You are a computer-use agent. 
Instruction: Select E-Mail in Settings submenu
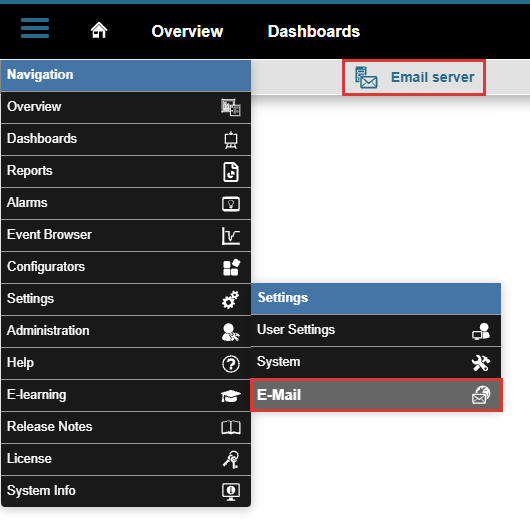point(376,395)
